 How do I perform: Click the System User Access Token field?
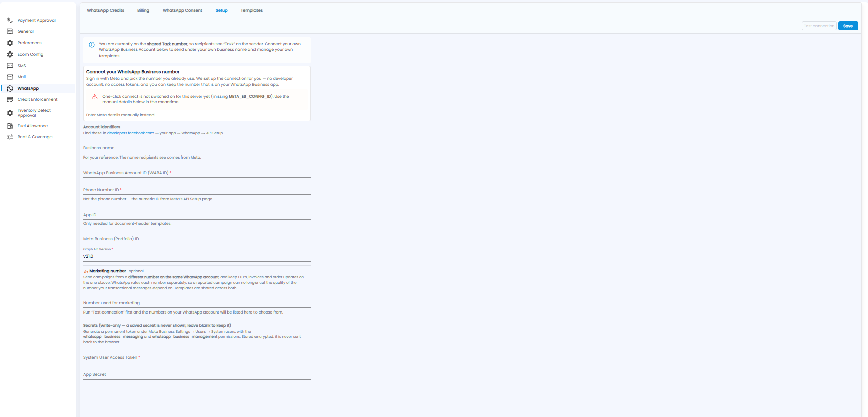tap(197, 357)
